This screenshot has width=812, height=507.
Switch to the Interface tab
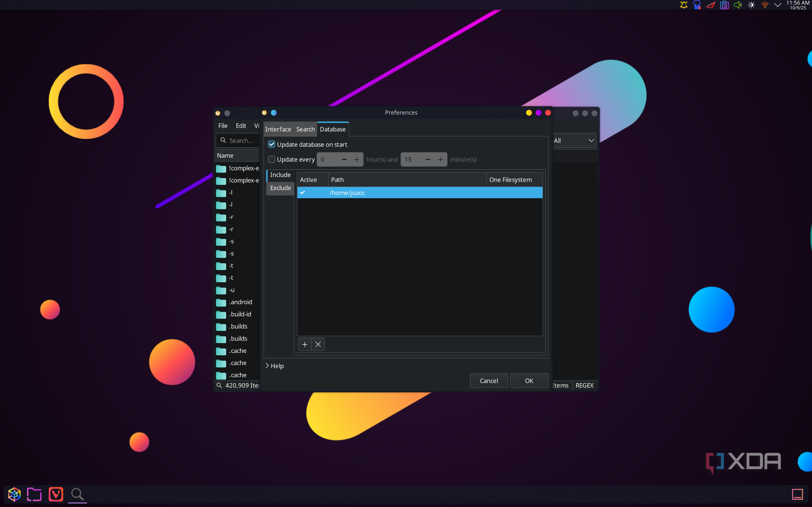278,129
